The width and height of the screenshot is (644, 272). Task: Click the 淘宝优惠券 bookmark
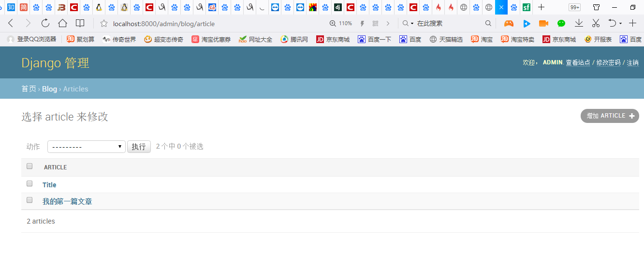pyautogui.click(x=211, y=39)
